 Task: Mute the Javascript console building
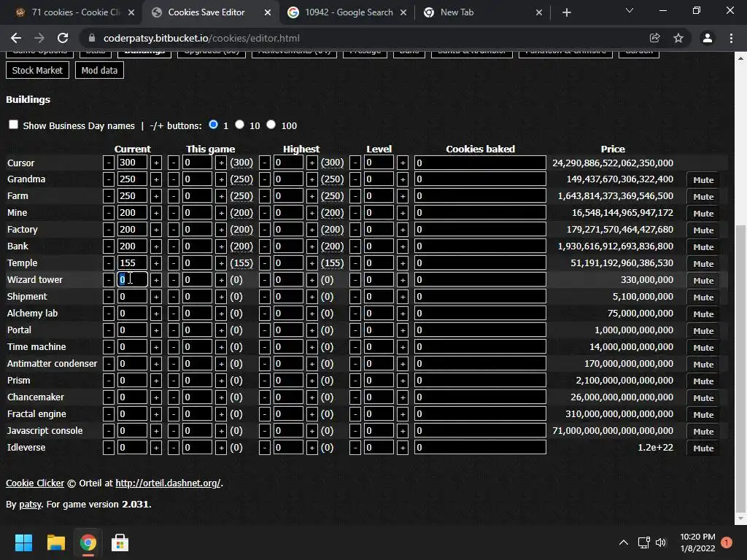click(x=703, y=432)
